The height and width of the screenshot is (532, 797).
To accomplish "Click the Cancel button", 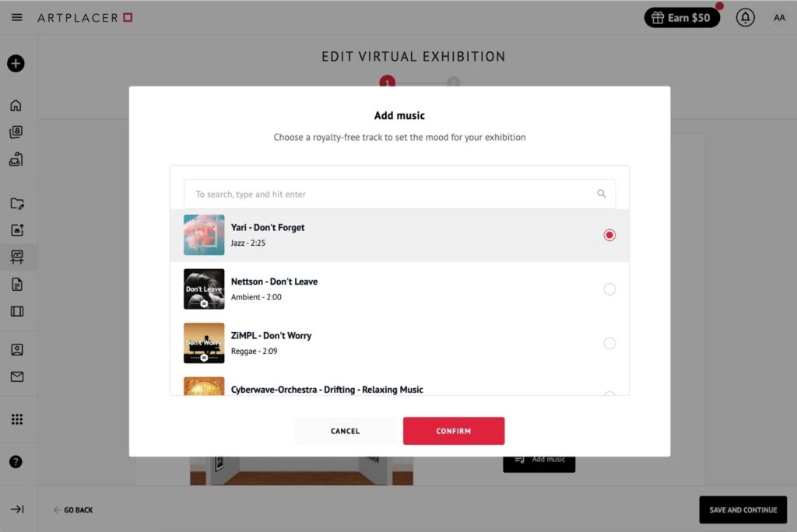I will (x=345, y=431).
